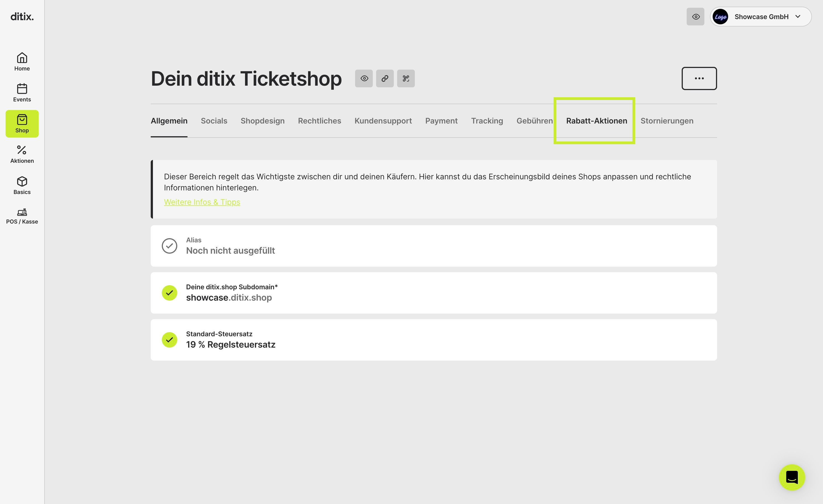Image resolution: width=823 pixels, height=504 pixels.
Task: Preview ticketshop with eye icon beside title
Action: 364,78
